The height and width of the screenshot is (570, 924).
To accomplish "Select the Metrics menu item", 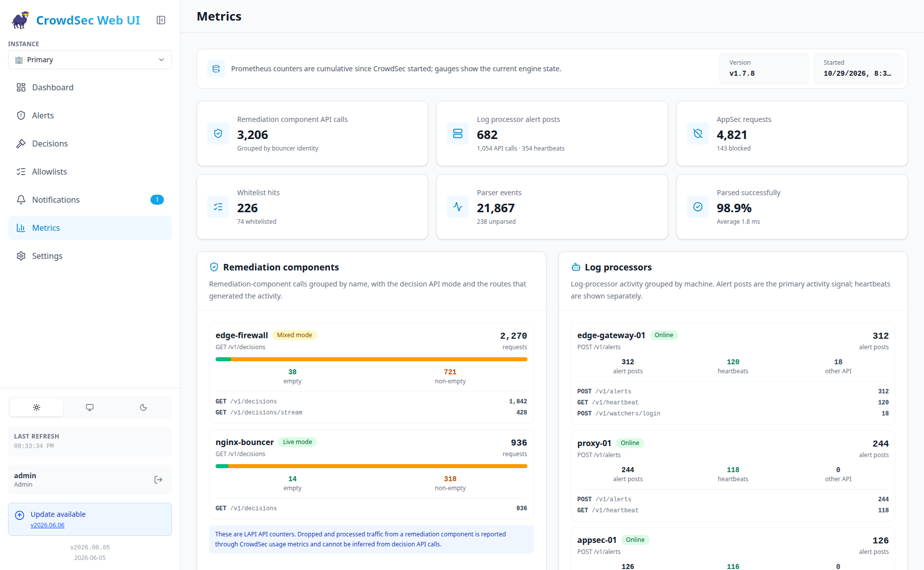I will (90, 228).
